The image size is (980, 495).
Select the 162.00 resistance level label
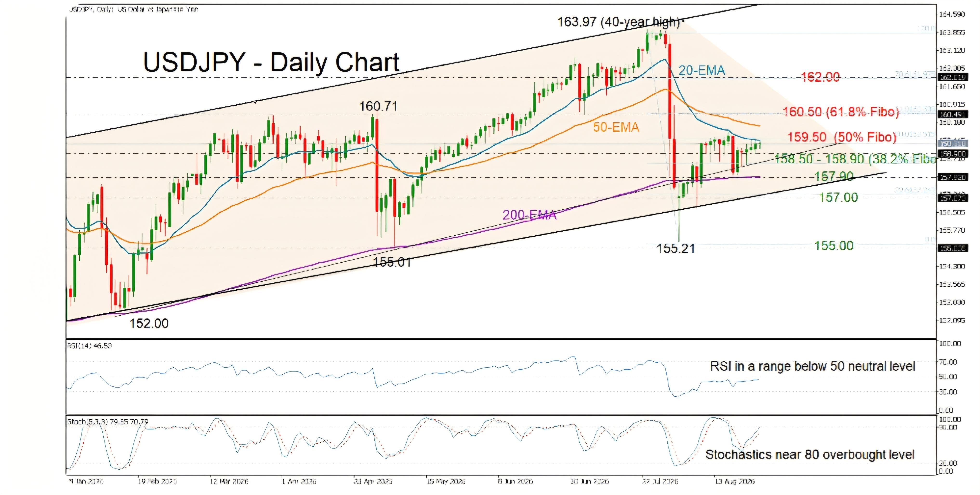coord(820,77)
